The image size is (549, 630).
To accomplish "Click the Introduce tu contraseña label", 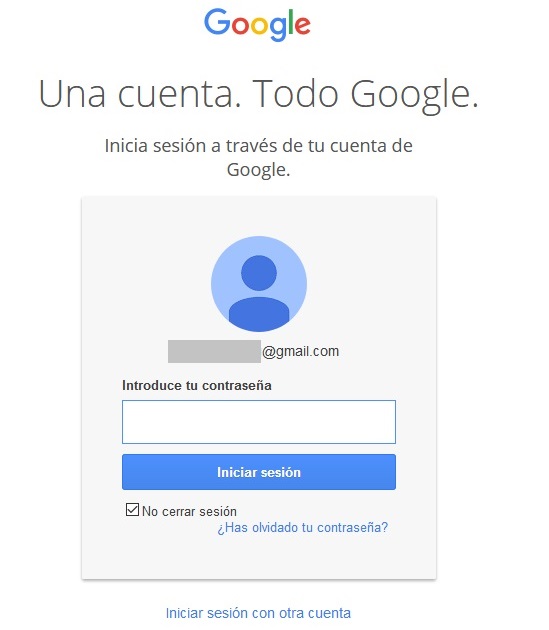I will (197, 386).
